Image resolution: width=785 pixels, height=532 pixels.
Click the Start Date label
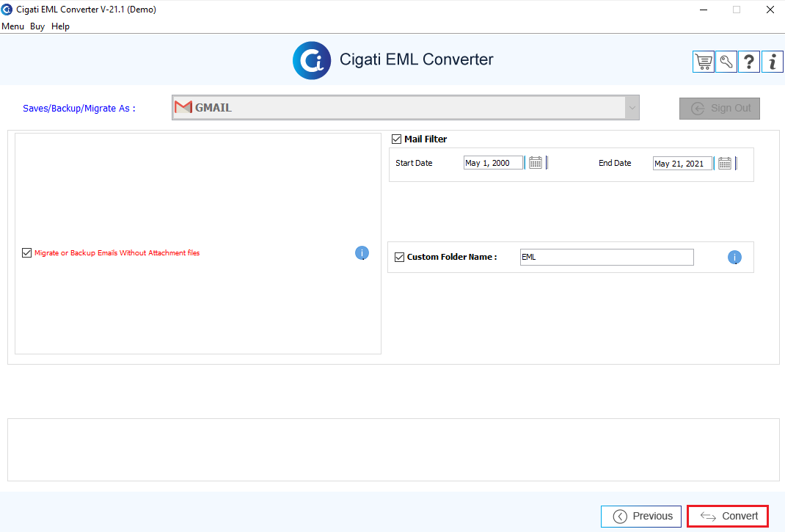coord(414,164)
